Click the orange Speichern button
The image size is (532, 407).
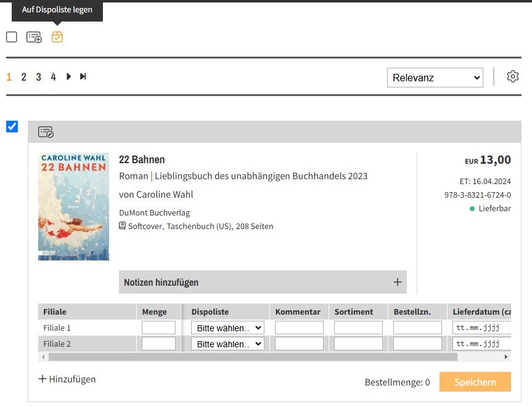[475, 382]
